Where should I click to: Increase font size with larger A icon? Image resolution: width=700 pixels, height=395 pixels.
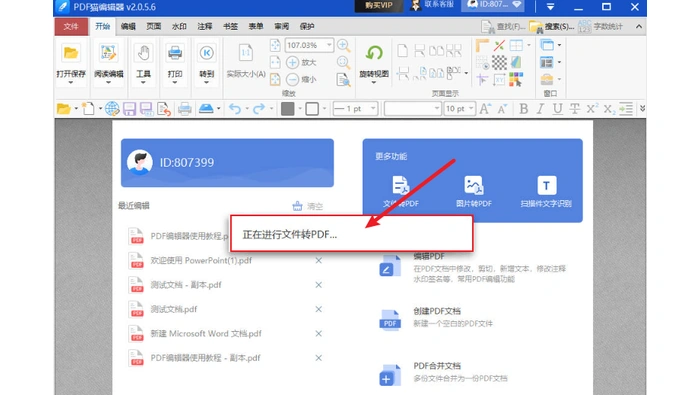pyautogui.click(x=485, y=108)
